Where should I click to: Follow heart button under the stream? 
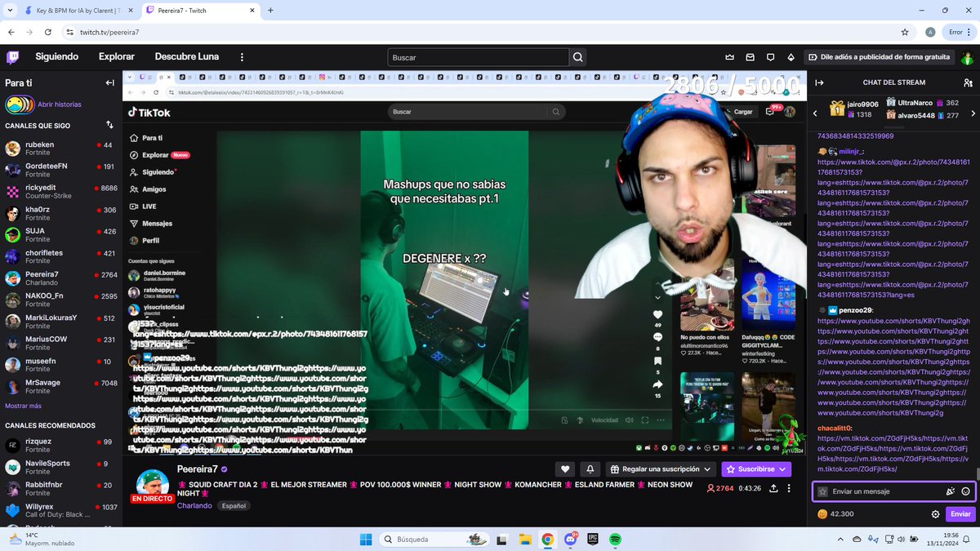click(x=565, y=469)
